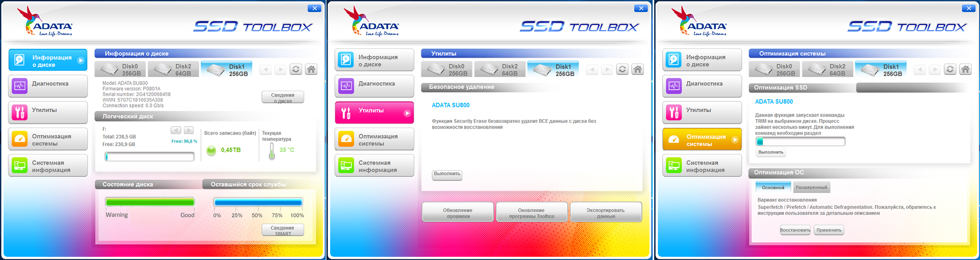Click the remaining lifespan percentage bar

pyautogui.click(x=258, y=202)
